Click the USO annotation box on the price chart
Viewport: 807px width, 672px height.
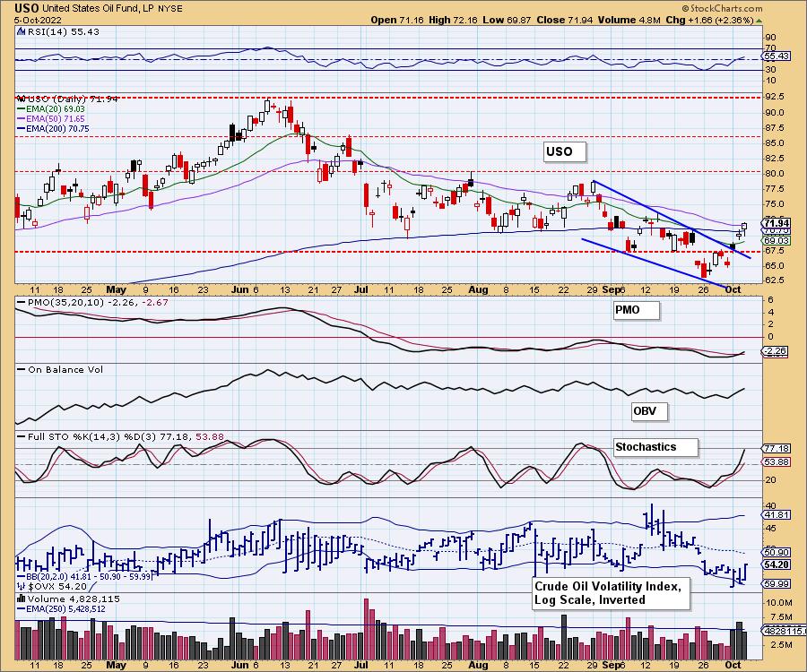point(565,151)
